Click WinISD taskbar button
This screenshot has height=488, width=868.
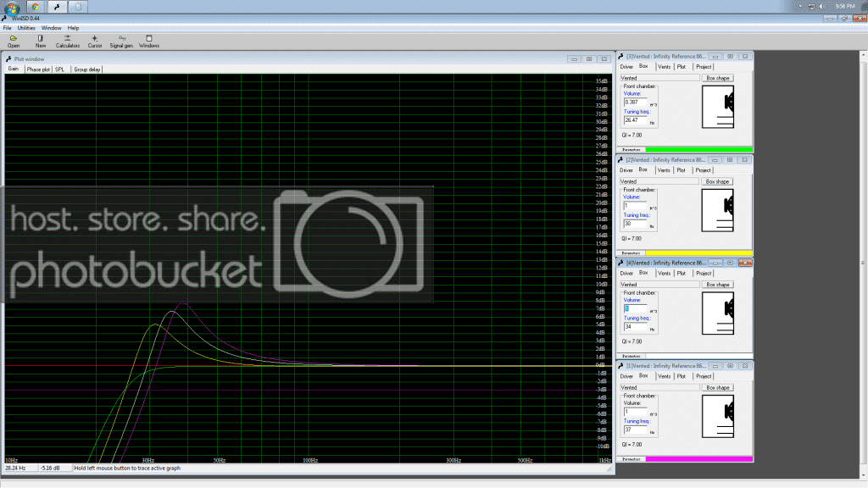(x=57, y=7)
